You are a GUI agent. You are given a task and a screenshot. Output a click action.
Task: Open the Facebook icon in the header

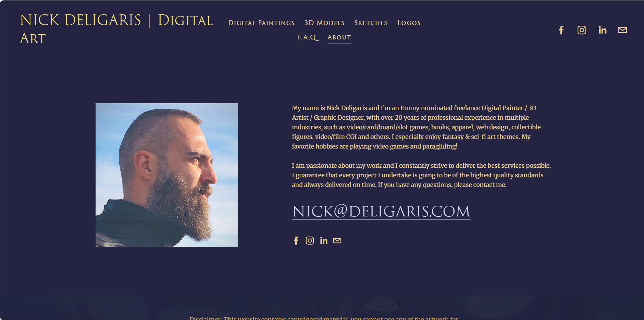click(x=561, y=30)
